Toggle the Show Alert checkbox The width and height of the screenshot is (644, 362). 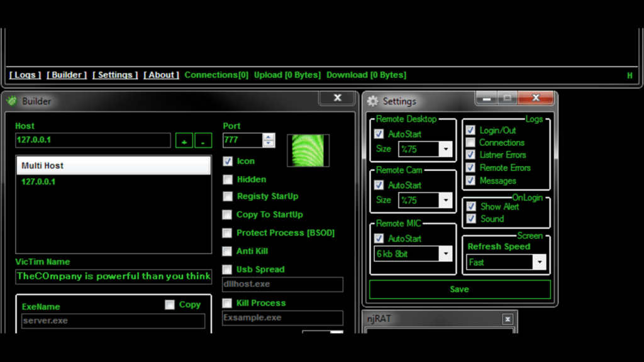(471, 206)
